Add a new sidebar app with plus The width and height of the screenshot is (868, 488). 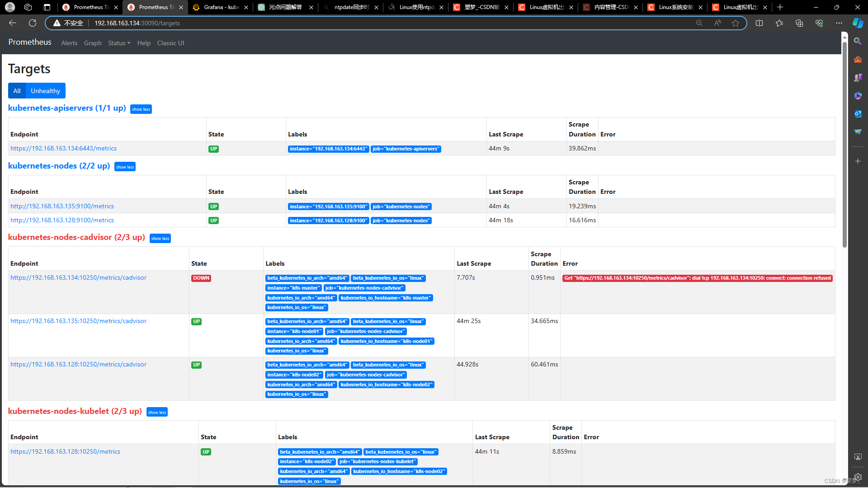[858, 161]
